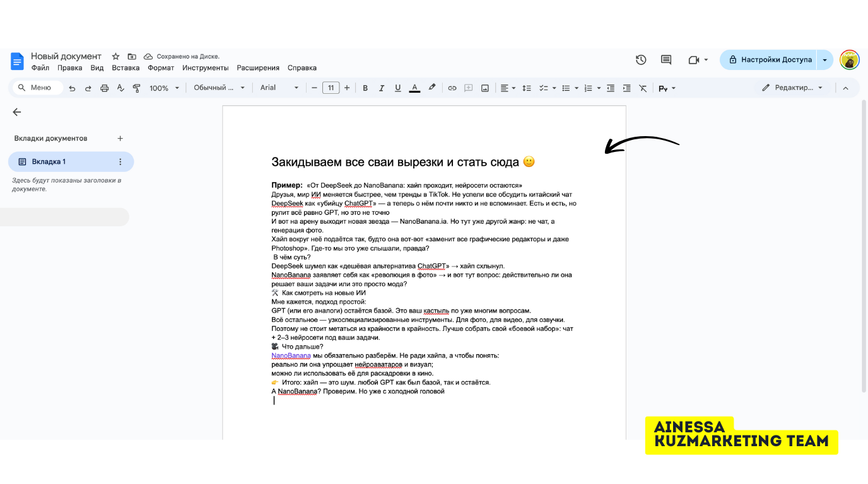Increase the font size
Viewport: 868px width, 484px height.
(347, 88)
